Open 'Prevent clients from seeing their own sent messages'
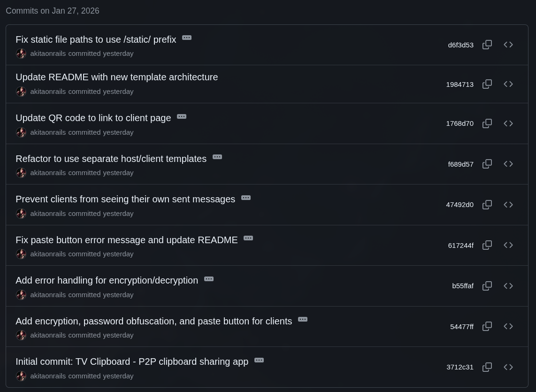The image size is (536, 392). tap(125, 199)
